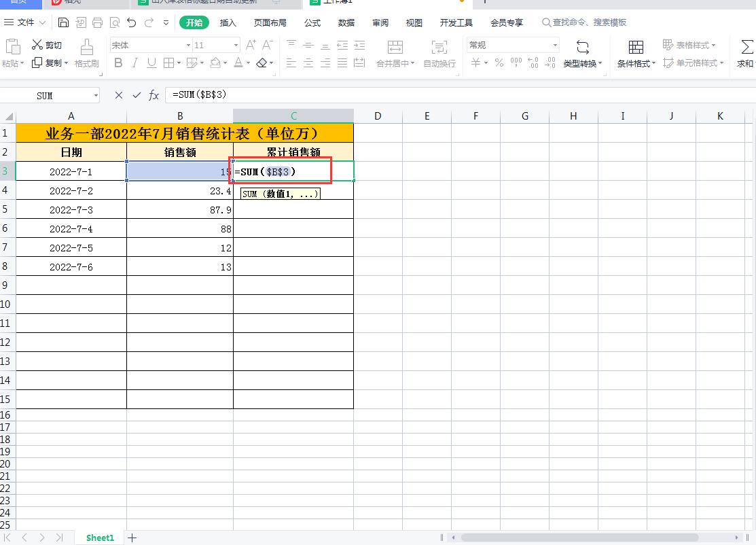Click the Format Painter (格式刷) brush
This screenshot has height=545, width=756.
pos(87,53)
